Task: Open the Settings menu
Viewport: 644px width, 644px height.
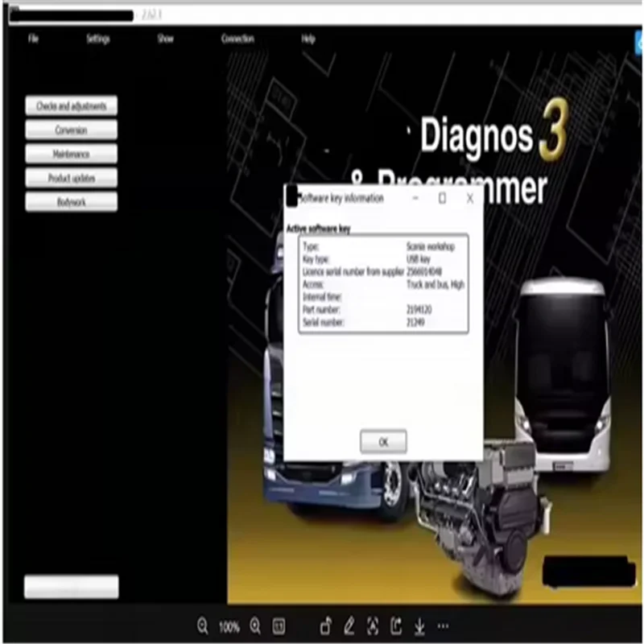Action: coord(98,39)
